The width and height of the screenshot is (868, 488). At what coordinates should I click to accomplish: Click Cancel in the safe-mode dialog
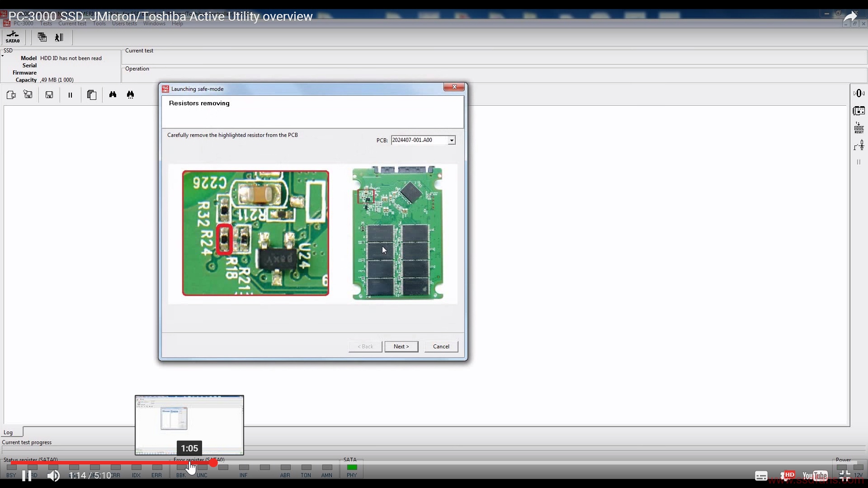coord(441,347)
